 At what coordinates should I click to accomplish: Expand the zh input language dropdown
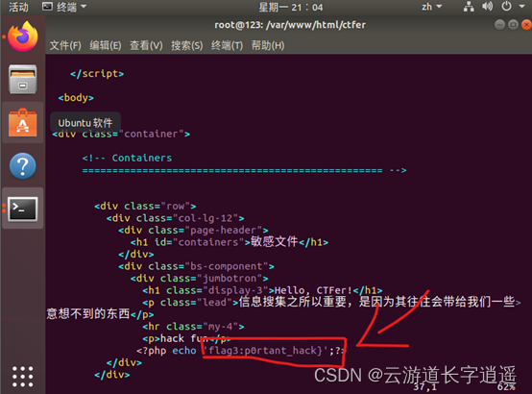coord(431,7)
